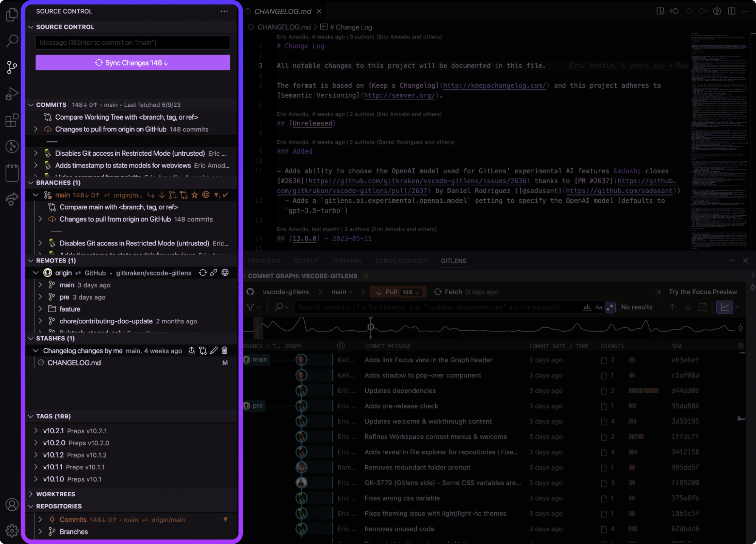Select the CHANGELOG.md editor tab
Image resolution: width=756 pixels, height=544 pixels.
(283, 11)
